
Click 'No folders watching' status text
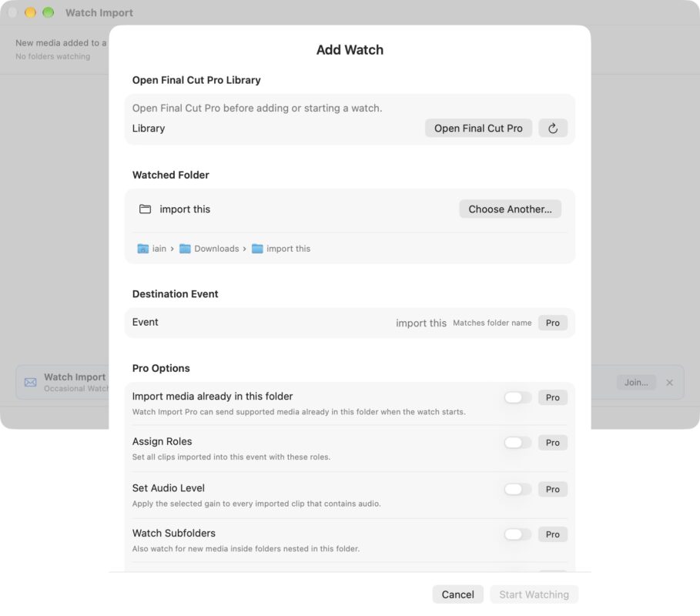tap(52, 56)
